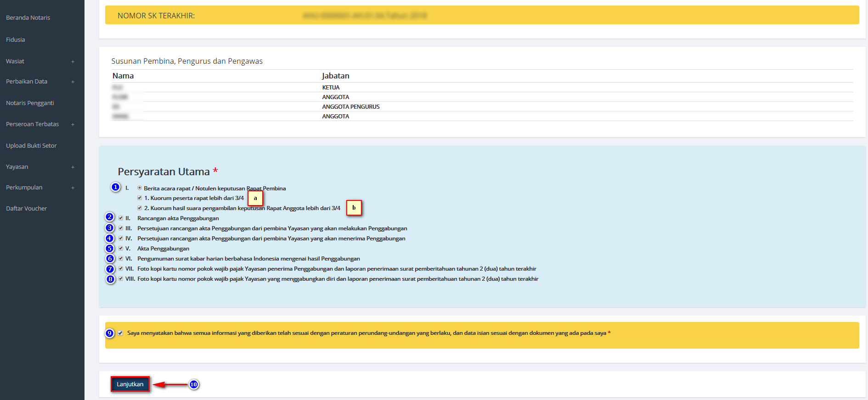Open Upload Bukti Setor page
Viewport: 868px width, 400px height.
pos(31,146)
